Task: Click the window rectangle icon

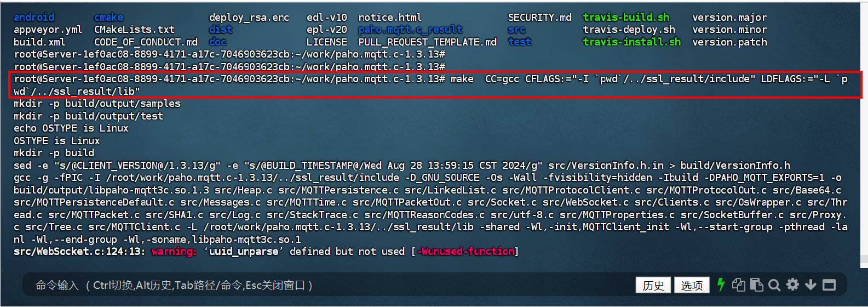Action: coord(829,285)
